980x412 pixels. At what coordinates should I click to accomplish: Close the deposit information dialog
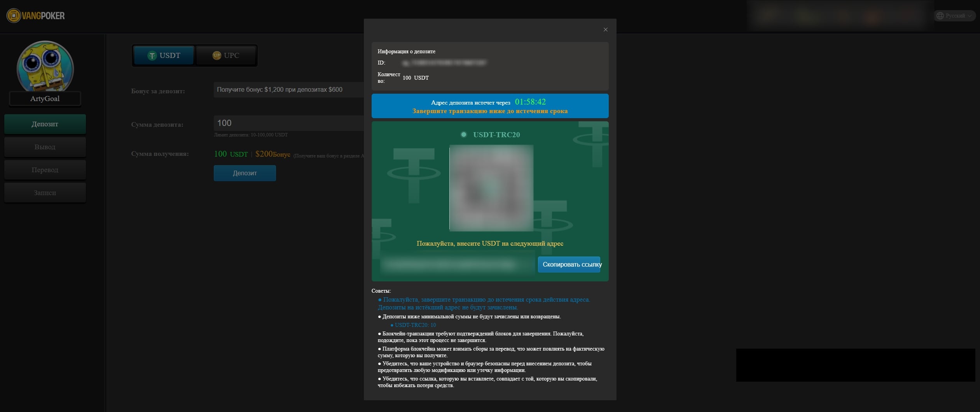pos(605,30)
